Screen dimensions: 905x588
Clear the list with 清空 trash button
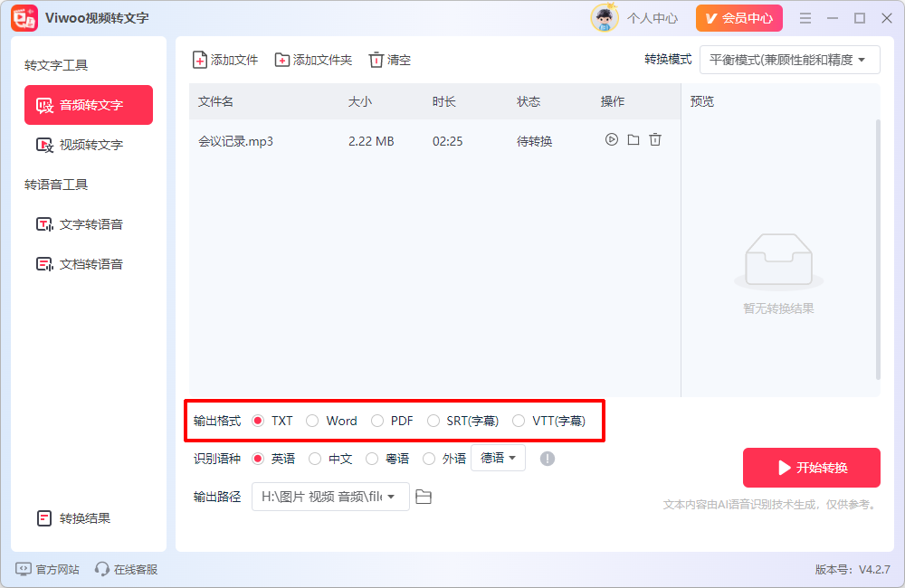pyautogui.click(x=390, y=60)
